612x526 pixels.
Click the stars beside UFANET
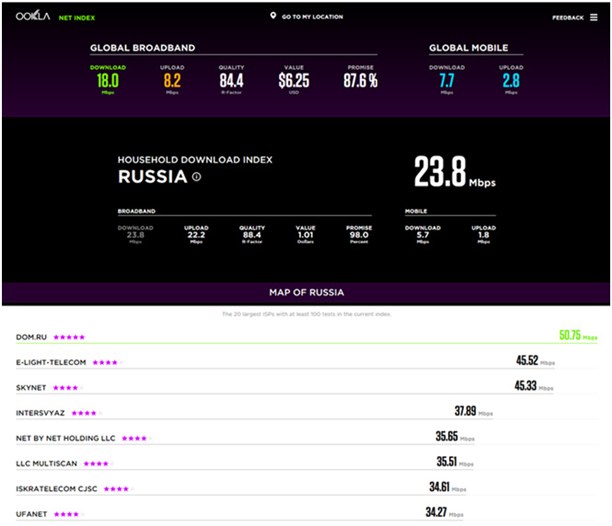coord(66,514)
